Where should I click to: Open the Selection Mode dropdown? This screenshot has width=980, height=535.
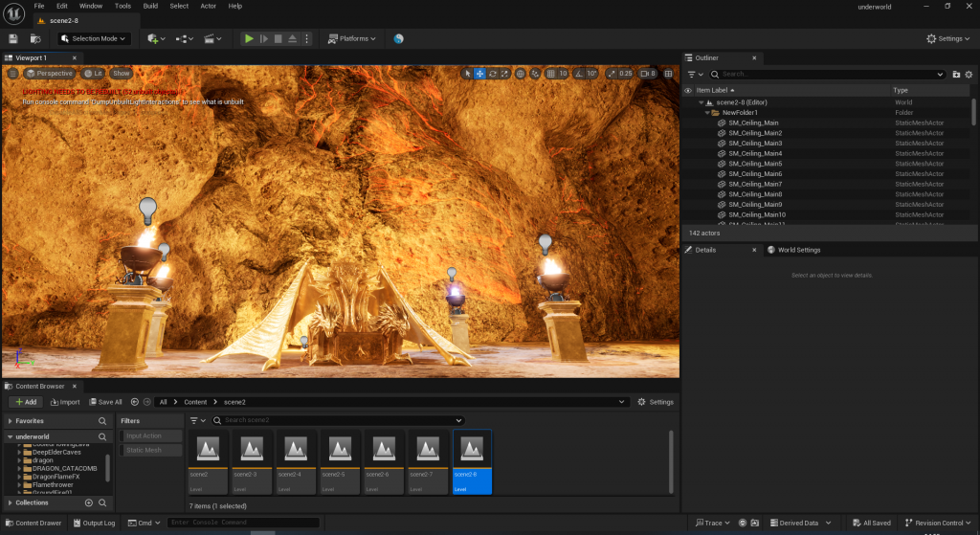(x=94, y=38)
